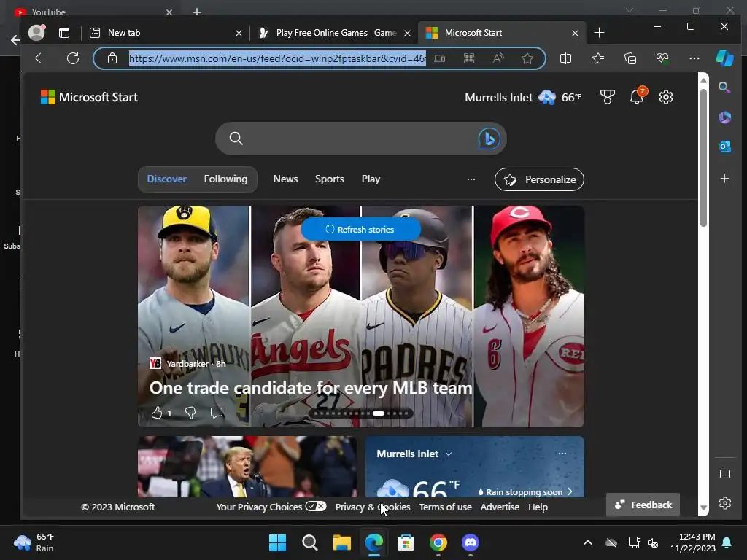Open Microsoft Rewards trophy icon

coord(608,97)
